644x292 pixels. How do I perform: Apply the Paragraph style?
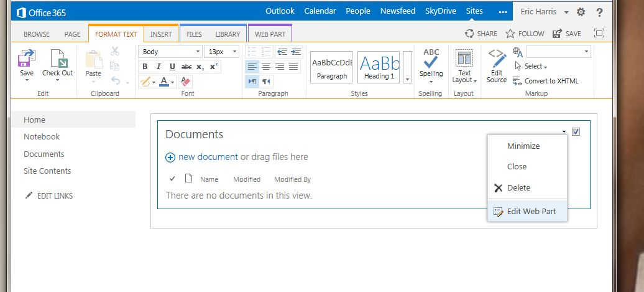click(331, 67)
